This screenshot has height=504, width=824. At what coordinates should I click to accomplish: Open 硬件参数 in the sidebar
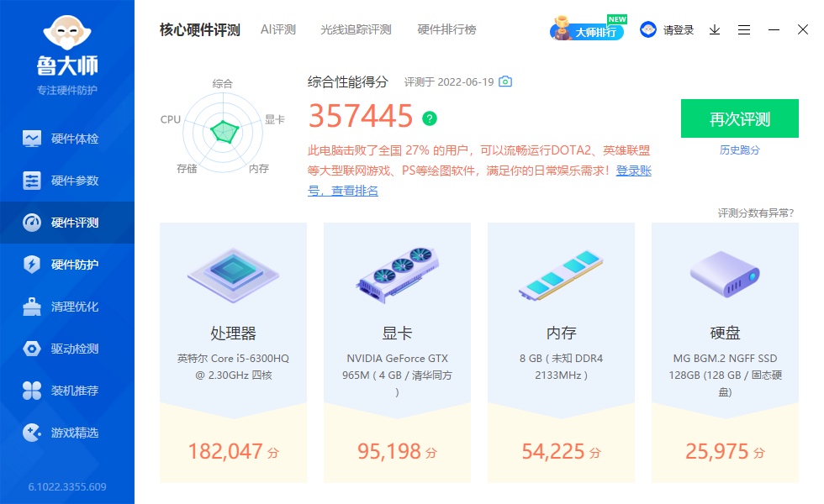coord(67,181)
